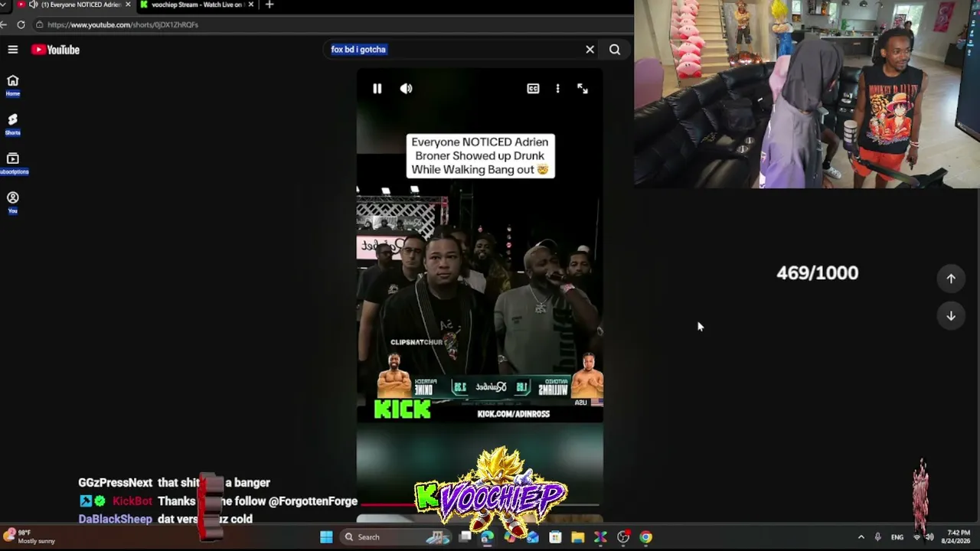Go to the previous Short with up arrow
Screen dimensions: 980x551
951,279
